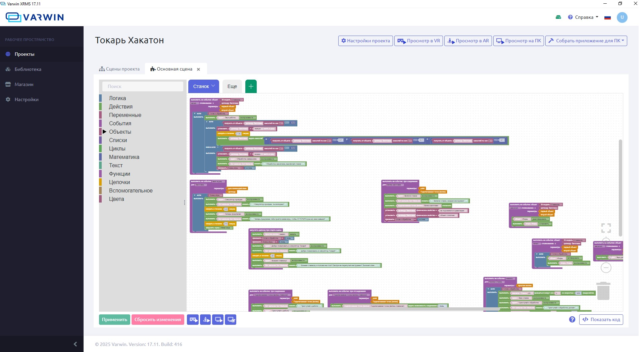Click the green plus add-tab button

point(251,86)
